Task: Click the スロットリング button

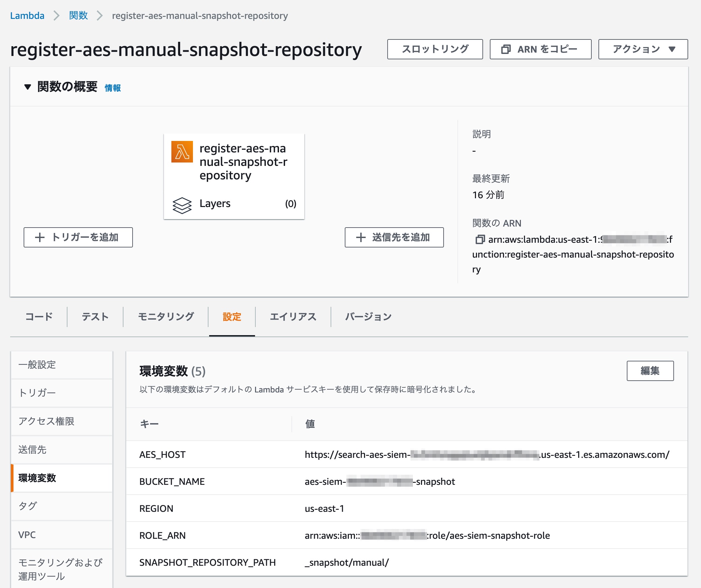Action: (x=435, y=49)
